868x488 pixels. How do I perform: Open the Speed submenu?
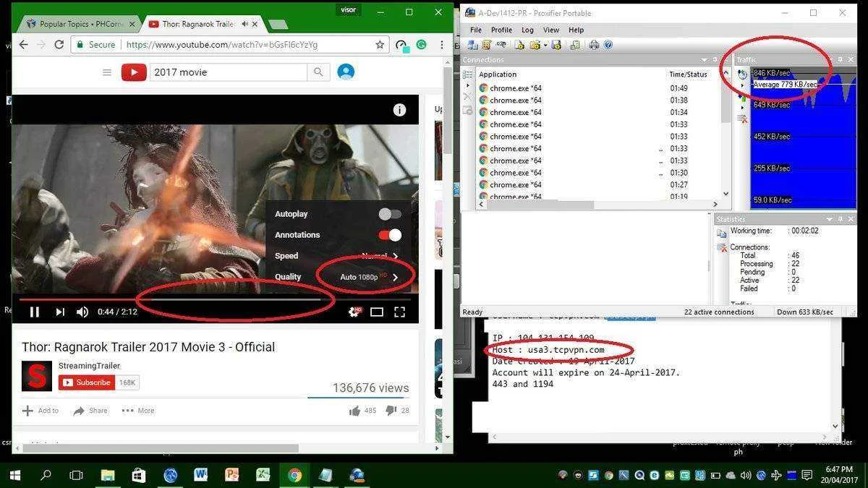pyautogui.click(x=336, y=256)
